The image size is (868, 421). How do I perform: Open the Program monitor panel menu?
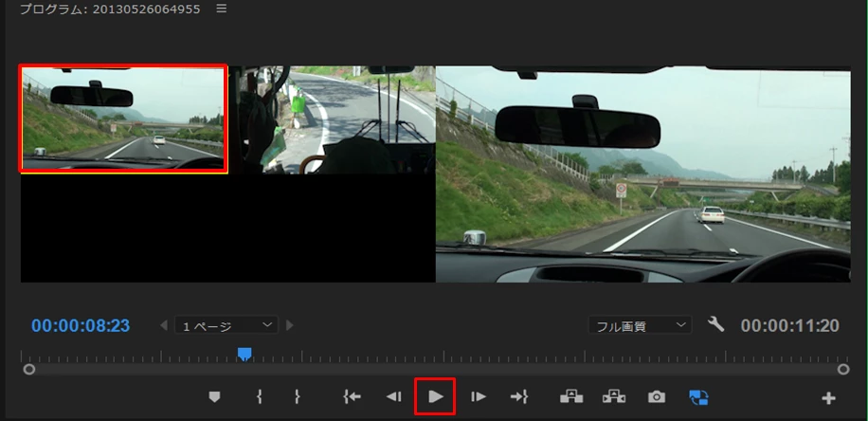(222, 9)
